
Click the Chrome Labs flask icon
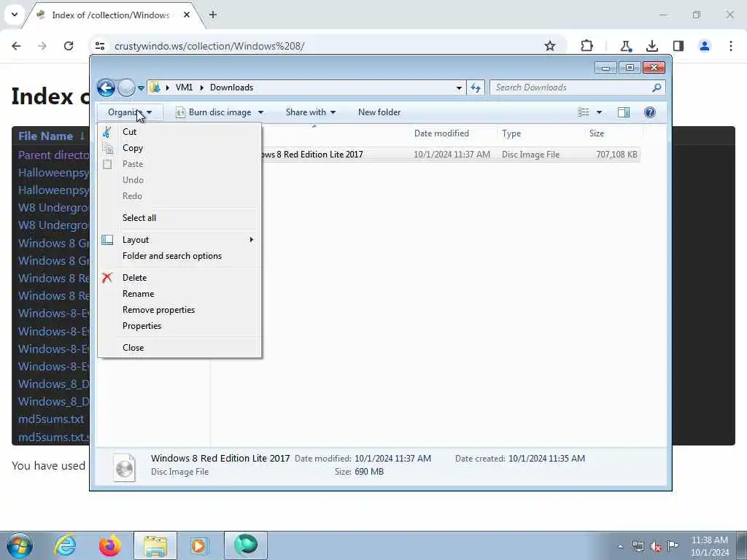point(625,46)
